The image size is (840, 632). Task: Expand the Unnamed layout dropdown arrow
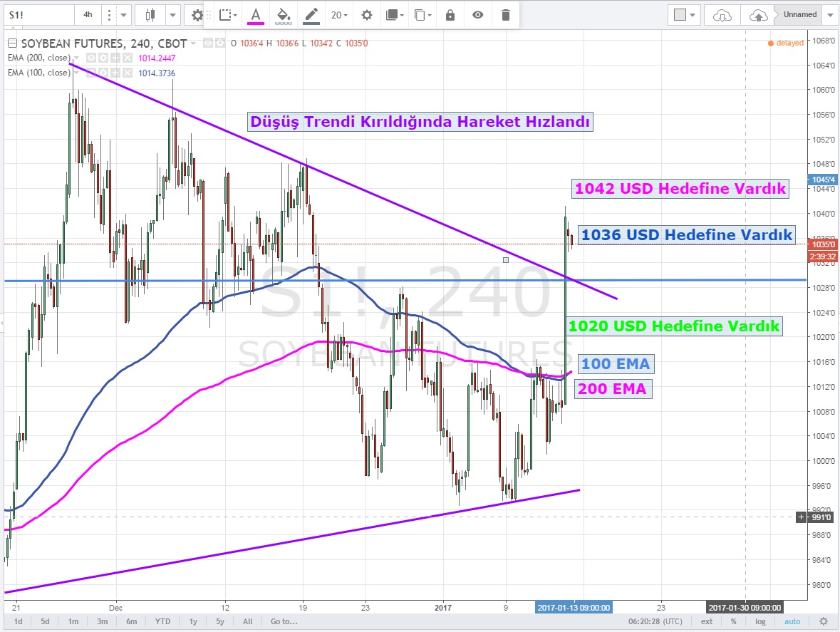[x=831, y=14]
